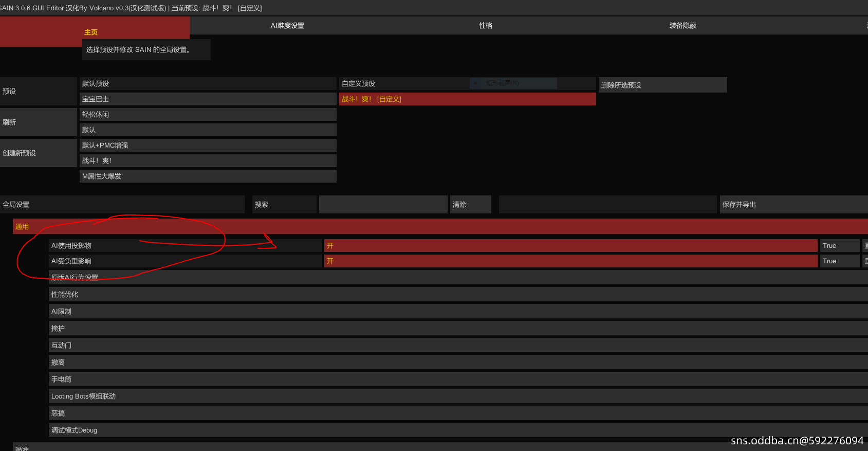This screenshot has height=451, width=868.
Task: Expand the AI限制 category
Action: (x=457, y=312)
